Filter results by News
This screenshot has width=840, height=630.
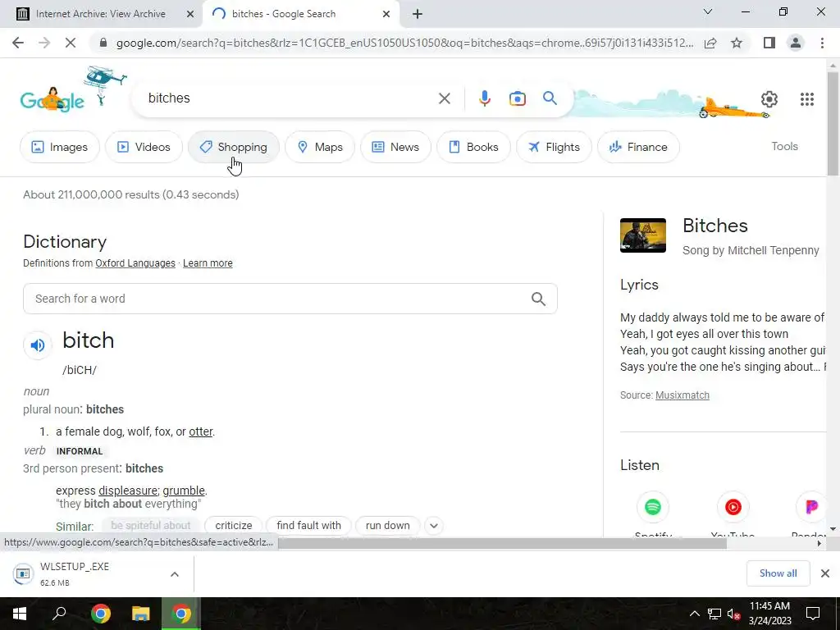pos(395,147)
